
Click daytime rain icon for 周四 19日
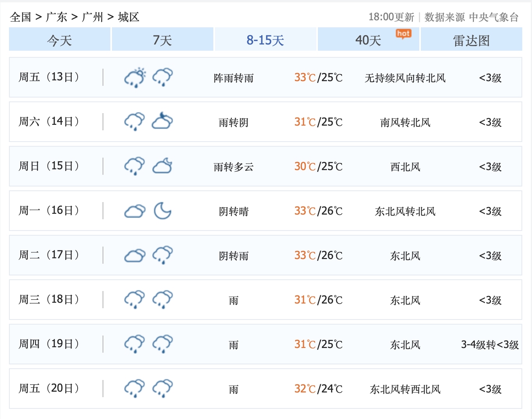135,344
